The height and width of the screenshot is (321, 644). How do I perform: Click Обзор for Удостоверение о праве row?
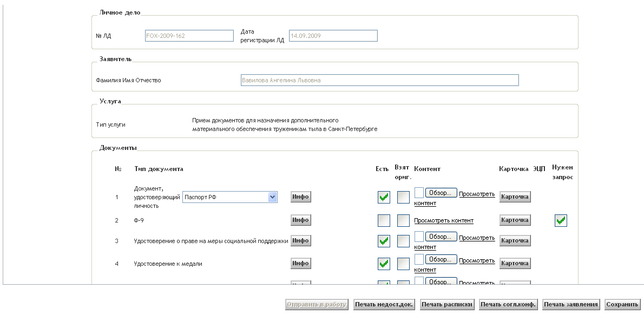tap(441, 237)
